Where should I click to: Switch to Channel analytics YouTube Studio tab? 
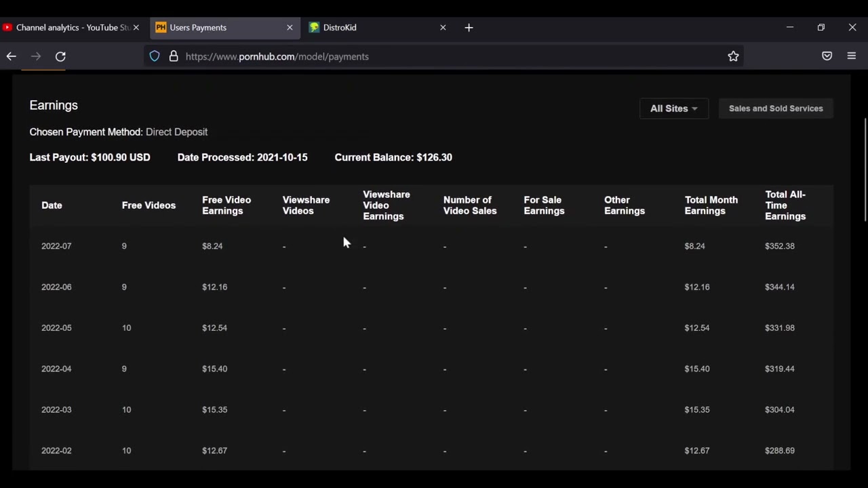[72, 28]
